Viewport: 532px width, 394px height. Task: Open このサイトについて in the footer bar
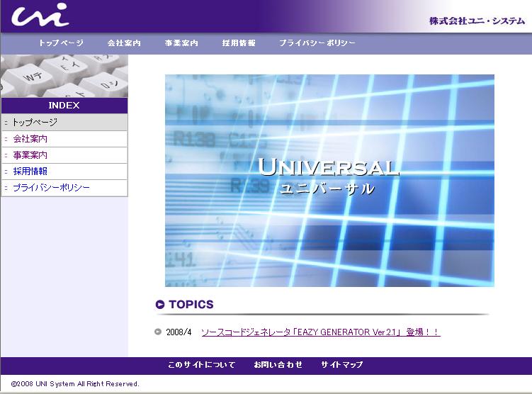tap(201, 365)
